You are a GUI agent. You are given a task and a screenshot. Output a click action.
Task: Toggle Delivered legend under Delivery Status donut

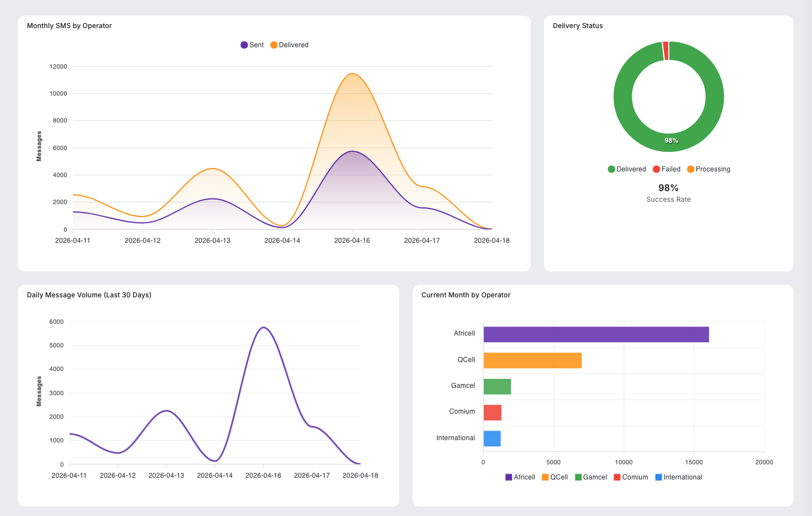(627, 169)
